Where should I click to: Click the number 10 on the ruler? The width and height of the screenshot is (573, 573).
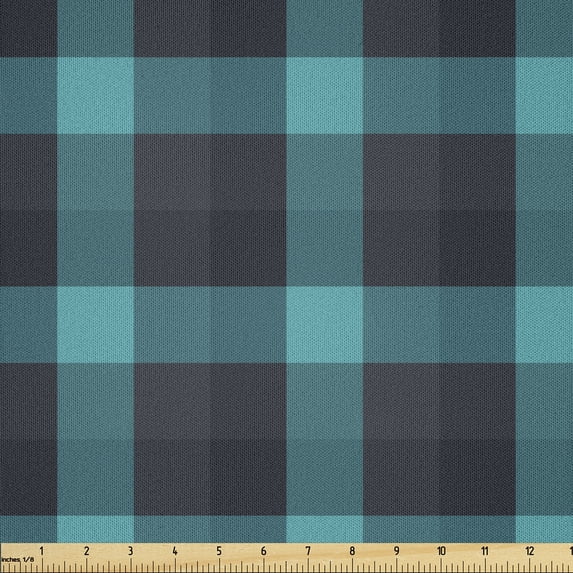(x=441, y=551)
